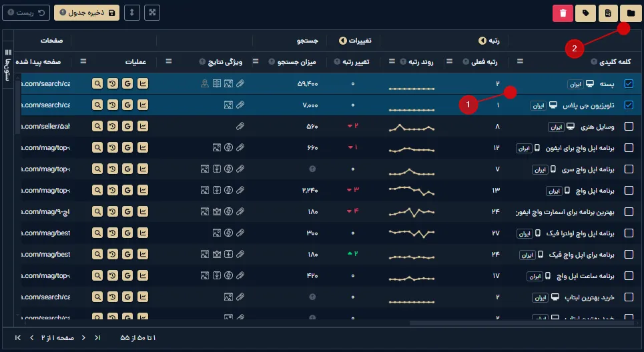Open chart icon in برنامه اپل واچ برای ایفون row
This screenshot has height=352, width=644.
[x=143, y=148]
